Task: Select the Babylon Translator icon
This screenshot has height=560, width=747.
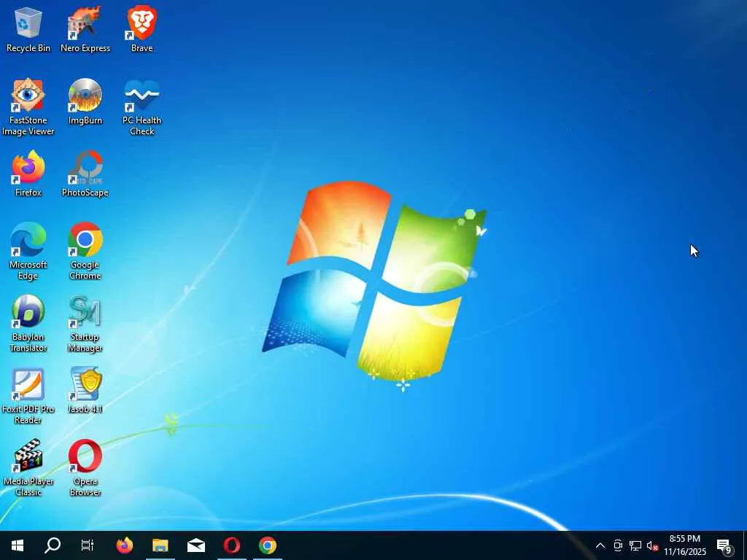Action: tap(28, 324)
